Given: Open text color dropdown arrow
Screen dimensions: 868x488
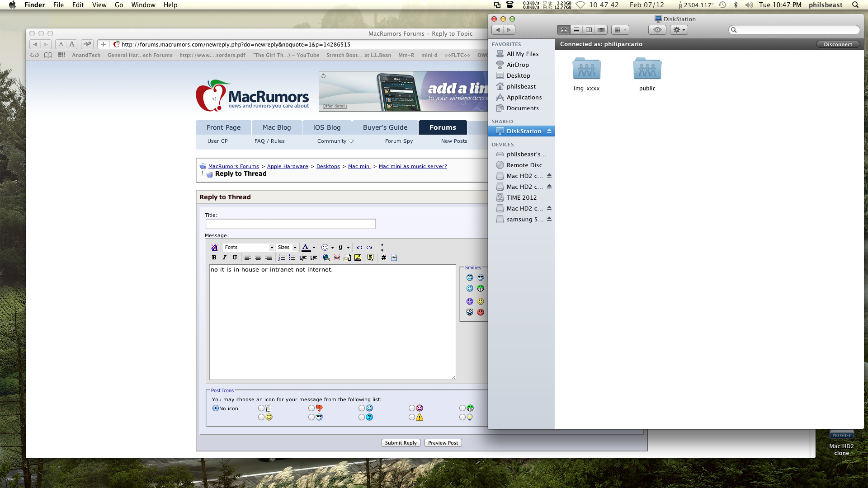Looking at the screenshot, I should pyautogui.click(x=314, y=248).
